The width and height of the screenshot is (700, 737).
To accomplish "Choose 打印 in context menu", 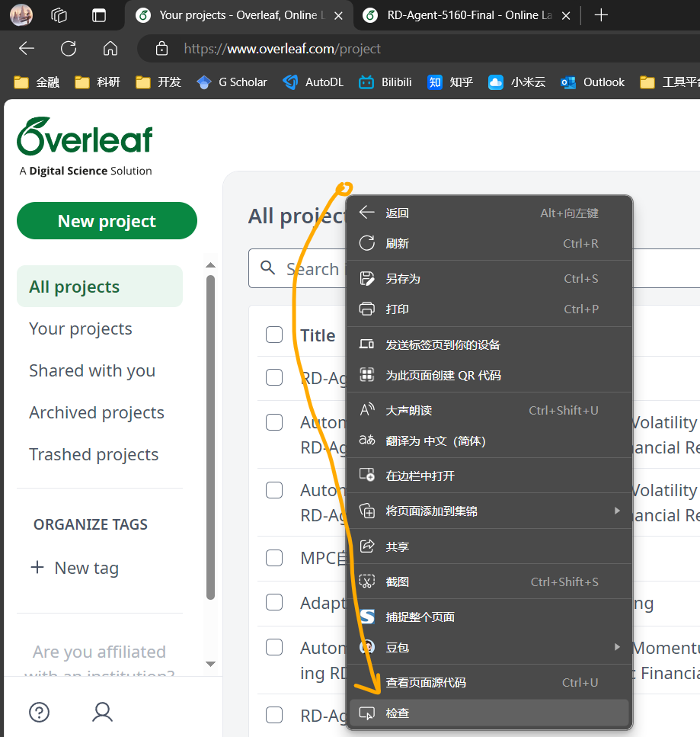I will pos(488,309).
